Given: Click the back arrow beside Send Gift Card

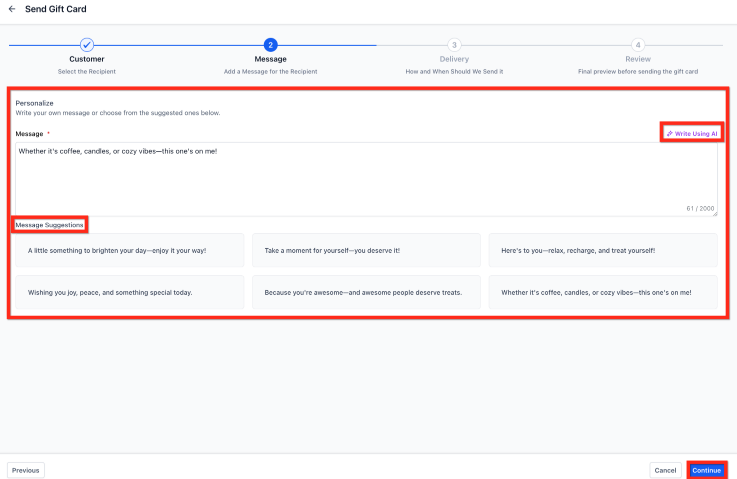Looking at the screenshot, I should point(12,9).
